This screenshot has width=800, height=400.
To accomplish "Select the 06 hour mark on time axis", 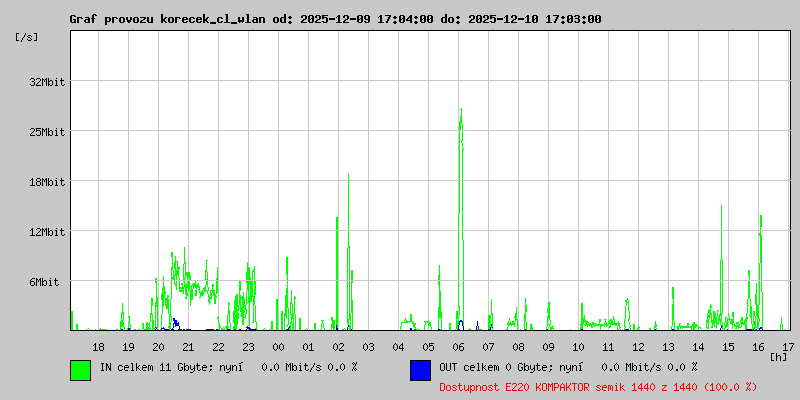I will 458,346.
